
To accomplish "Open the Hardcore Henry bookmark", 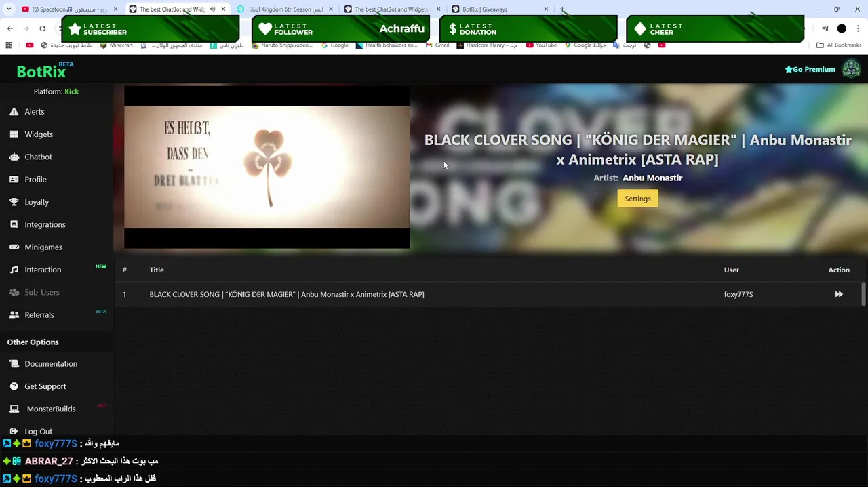I will tap(487, 45).
